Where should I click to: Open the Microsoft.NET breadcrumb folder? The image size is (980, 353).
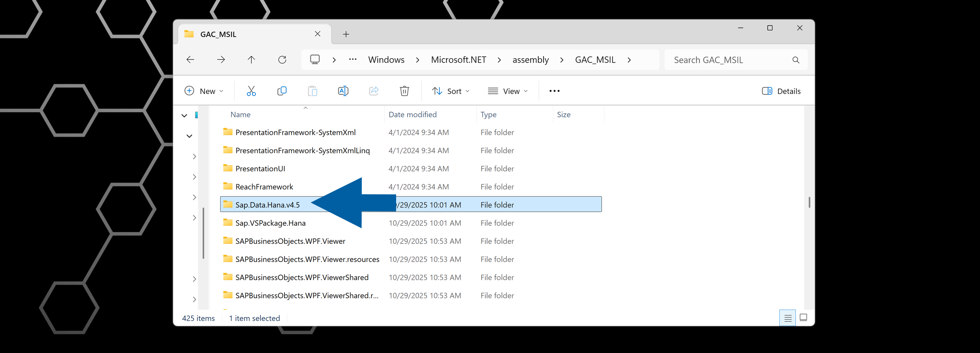458,60
